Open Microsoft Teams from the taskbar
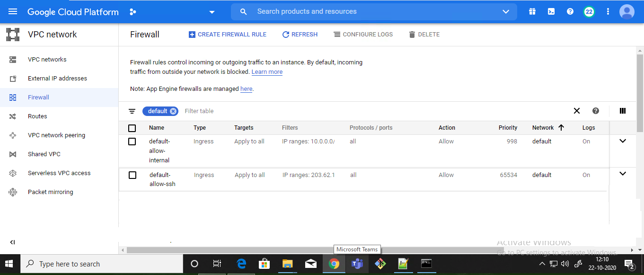This screenshot has height=275, width=644. tap(357, 264)
